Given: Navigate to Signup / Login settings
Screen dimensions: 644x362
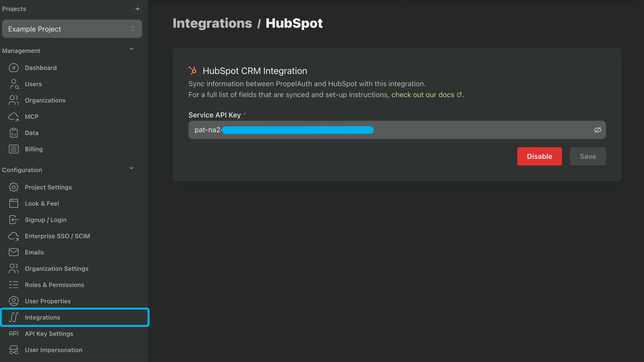Looking at the screenshot, I should pos(46,220).
